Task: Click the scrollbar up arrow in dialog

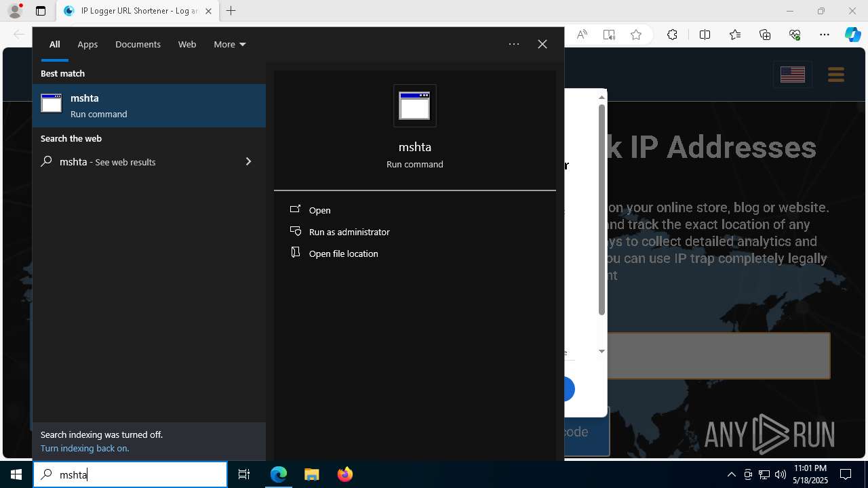Action: 601,97
